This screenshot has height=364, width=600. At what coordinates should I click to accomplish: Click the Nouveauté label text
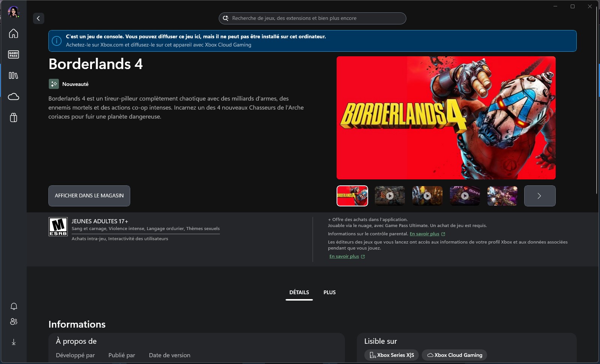[75, 84]
